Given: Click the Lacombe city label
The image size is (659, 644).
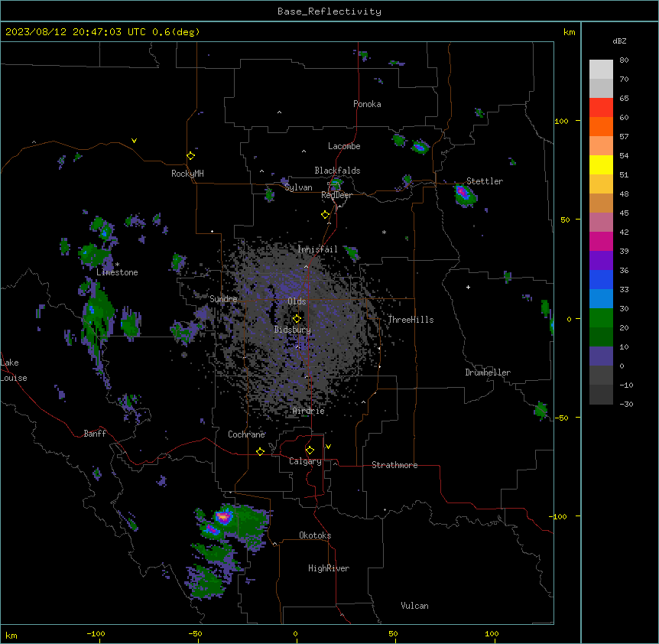Looking at the screenshot, I should (344, 146).
